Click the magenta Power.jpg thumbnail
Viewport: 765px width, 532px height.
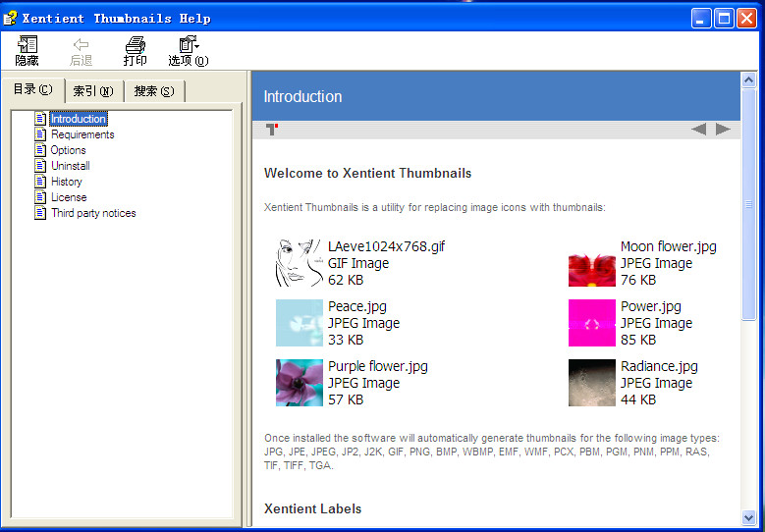point(591,323)
